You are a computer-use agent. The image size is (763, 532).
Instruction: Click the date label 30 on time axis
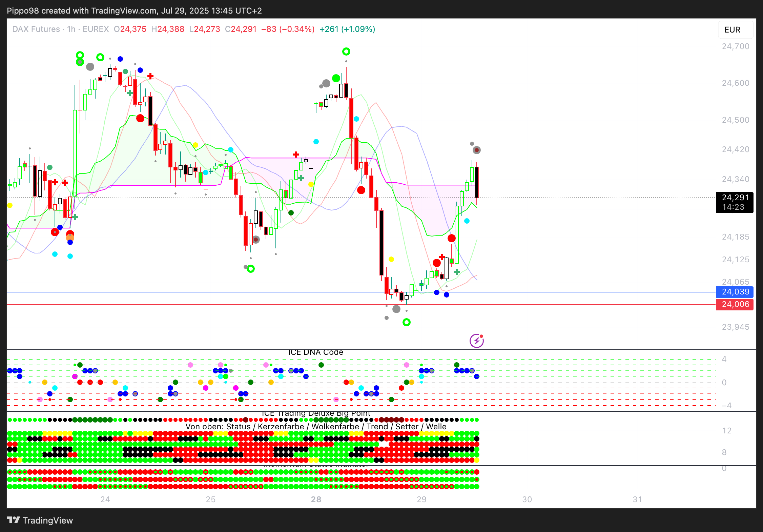(x=527, y=499)
